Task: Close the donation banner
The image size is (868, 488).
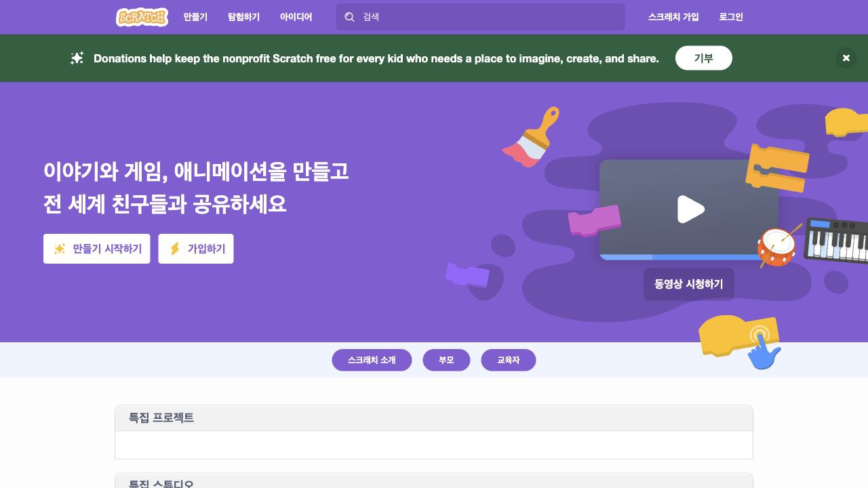Action: [x=846, y=58]
